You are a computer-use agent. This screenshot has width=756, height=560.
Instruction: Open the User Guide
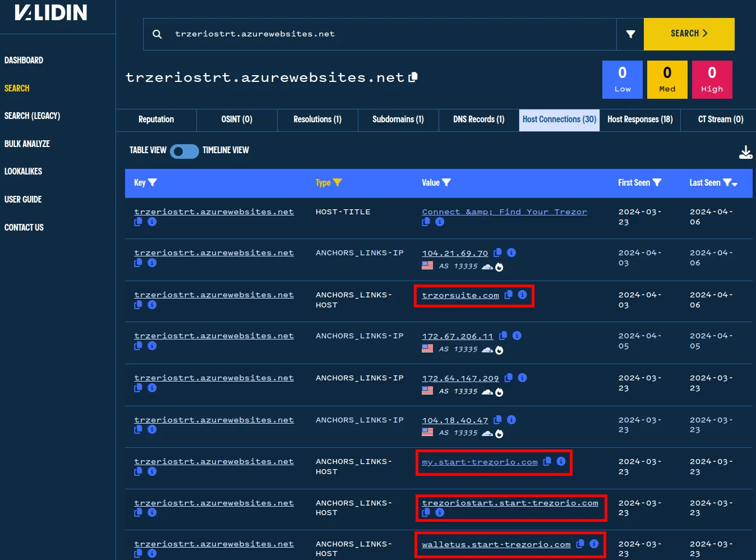pos(23,199)
